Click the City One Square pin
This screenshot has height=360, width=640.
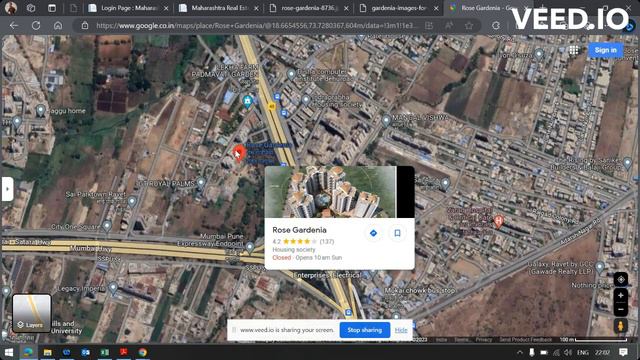(x=107, y=226)
